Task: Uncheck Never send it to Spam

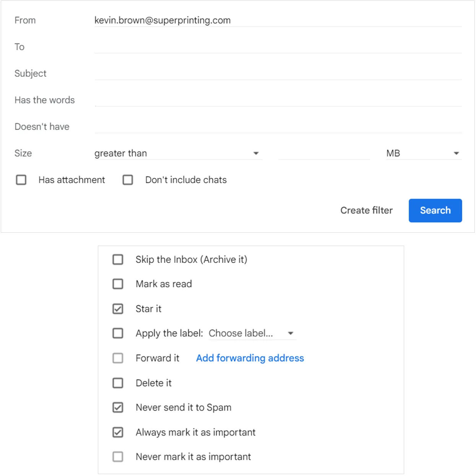Action: coord(118,408)
